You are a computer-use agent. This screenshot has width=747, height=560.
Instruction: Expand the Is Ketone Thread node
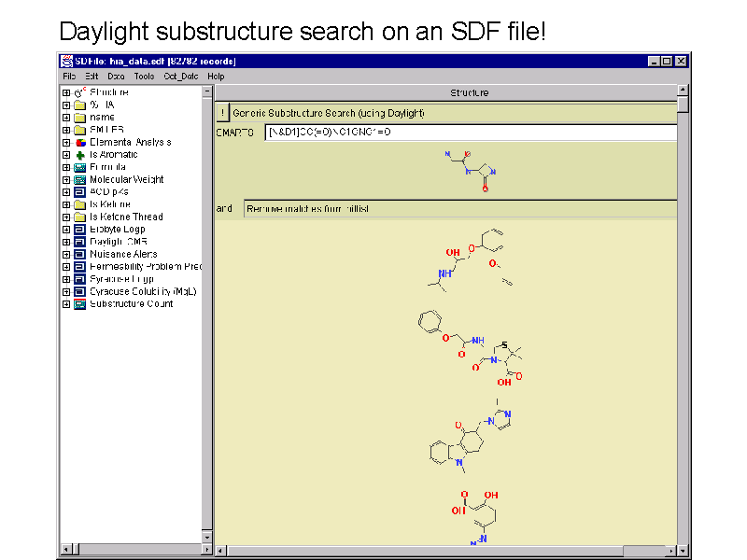tap(66, 217)
